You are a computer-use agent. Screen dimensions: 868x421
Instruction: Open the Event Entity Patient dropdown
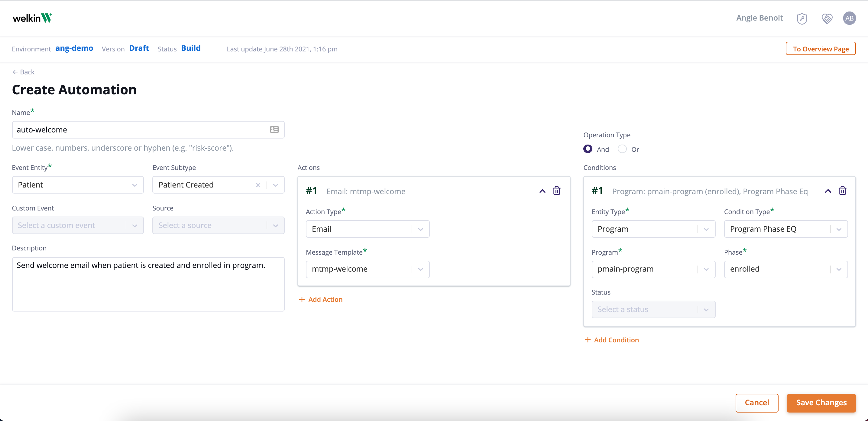tap(78, 185)
